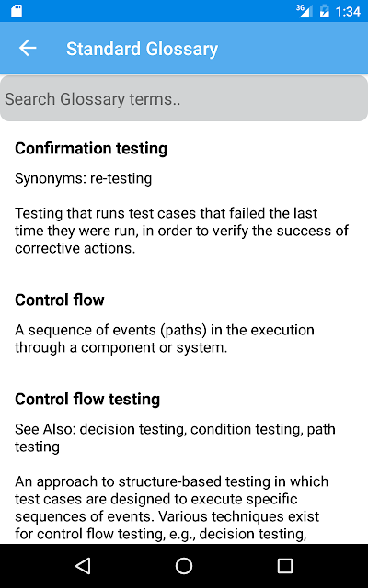
Task: Tap the 1:34 clock in status bar
Action: (348, 12)
